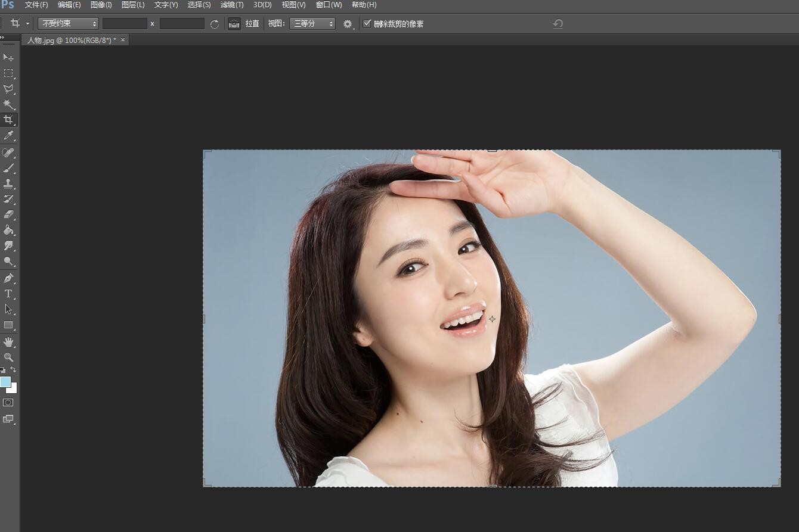Close the 人物.jpg document tab
The width and height of the screenshot is (799, 532).
pos(123,40)
